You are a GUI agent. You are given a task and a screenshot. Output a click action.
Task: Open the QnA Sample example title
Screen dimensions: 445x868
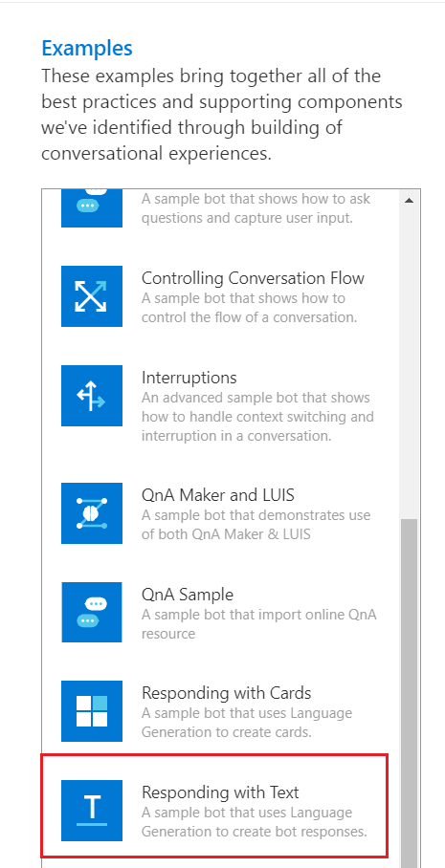[188, 595]
